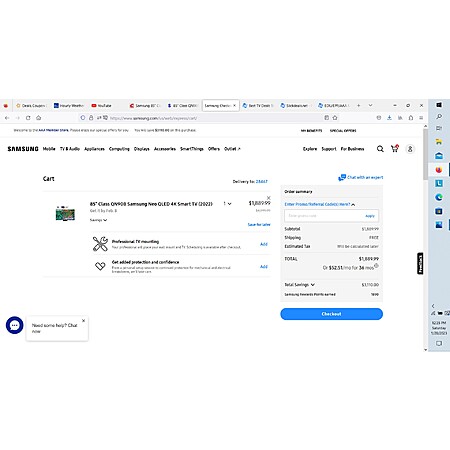450x450 pixels.
Task: Open the Firefox hamburger application menu
Action: pyautogui.click(x=421, y=118)
